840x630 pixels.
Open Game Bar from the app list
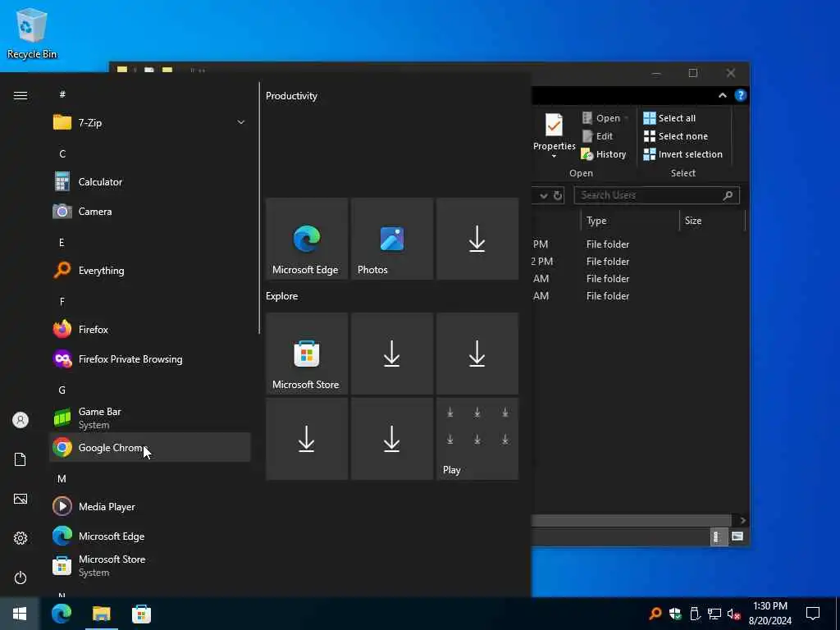150,418
